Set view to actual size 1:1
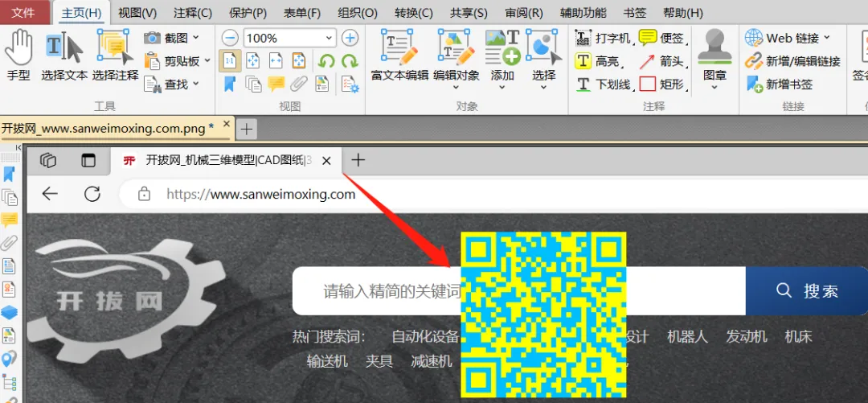This screenshot has height=403, width=868. (x=230, y=60)
